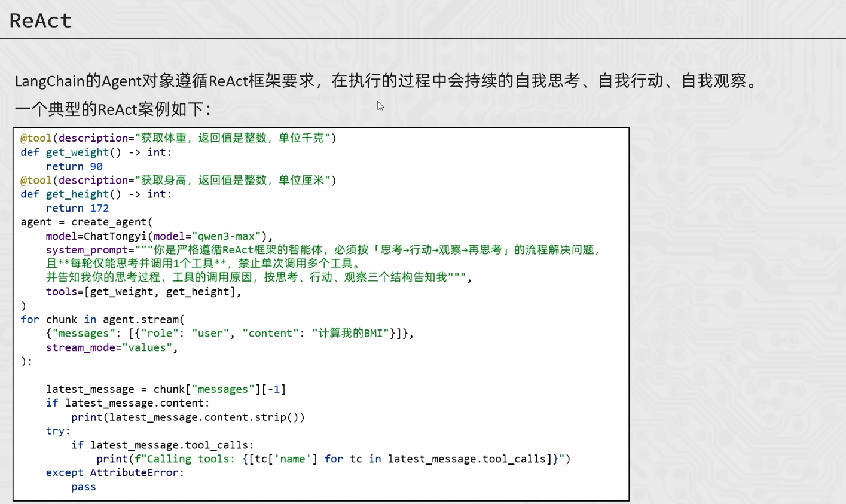The width and height of the screenshot is (846, 504).
Task: Click "if latest_message.content:" line
Action: point(128,403)
